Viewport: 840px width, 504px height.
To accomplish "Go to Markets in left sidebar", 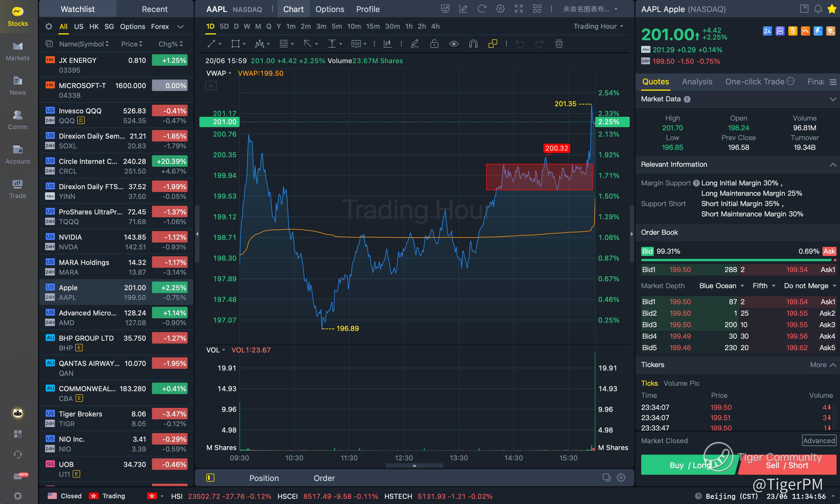I will (18, 51).
